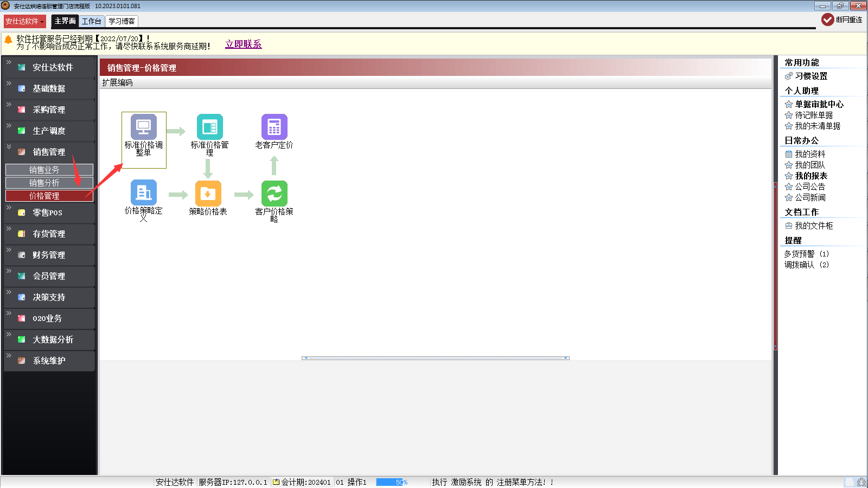
Task: Open the 扩展编码 menu
Action: [117, 82]
